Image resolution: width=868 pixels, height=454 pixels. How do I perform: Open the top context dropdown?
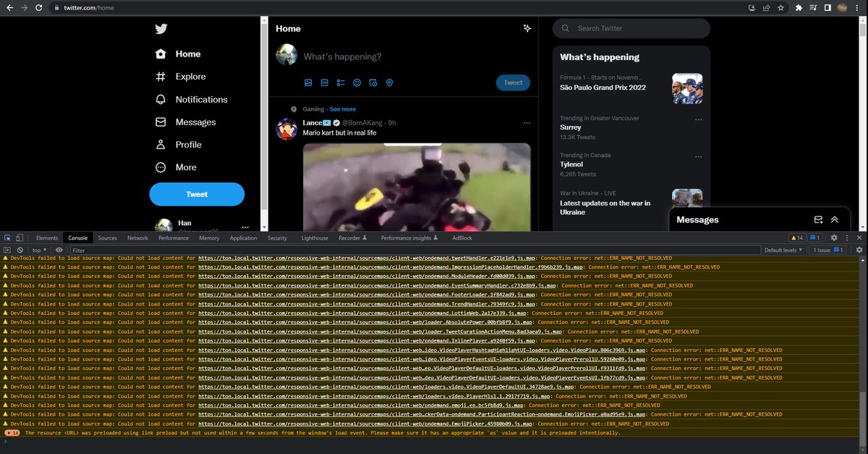click(x=39, y=250)
